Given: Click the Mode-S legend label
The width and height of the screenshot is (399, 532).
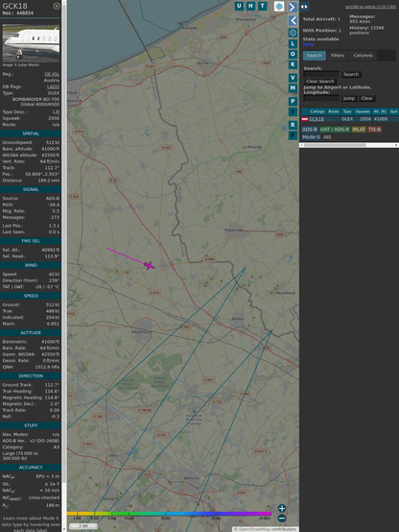Looking at the screenshot, I should (311, 137).
